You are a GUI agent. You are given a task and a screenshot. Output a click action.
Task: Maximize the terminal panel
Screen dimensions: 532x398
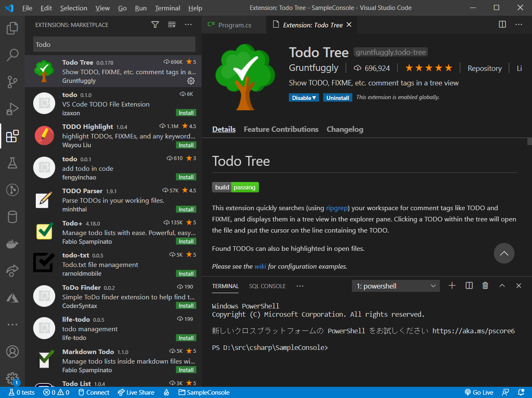click(502, 286)
